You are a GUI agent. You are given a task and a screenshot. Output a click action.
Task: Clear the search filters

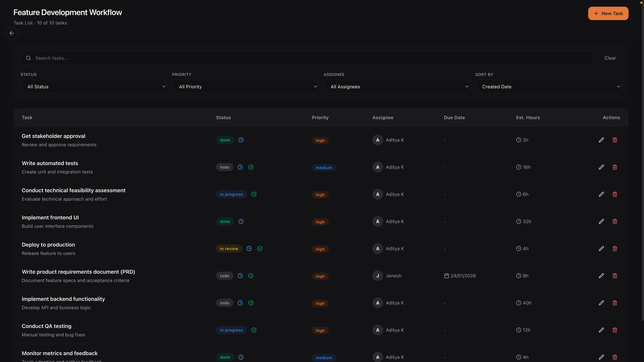coord(610,58)
